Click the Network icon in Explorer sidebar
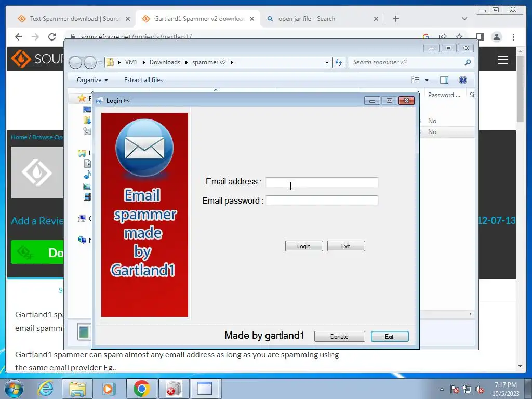 click(82, 240)
